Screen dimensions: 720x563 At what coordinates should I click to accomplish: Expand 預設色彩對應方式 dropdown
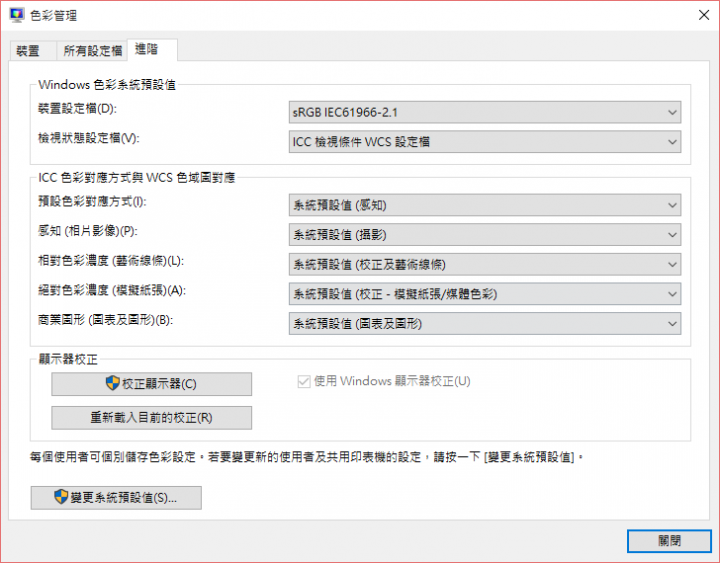click(x=484, y=205)
